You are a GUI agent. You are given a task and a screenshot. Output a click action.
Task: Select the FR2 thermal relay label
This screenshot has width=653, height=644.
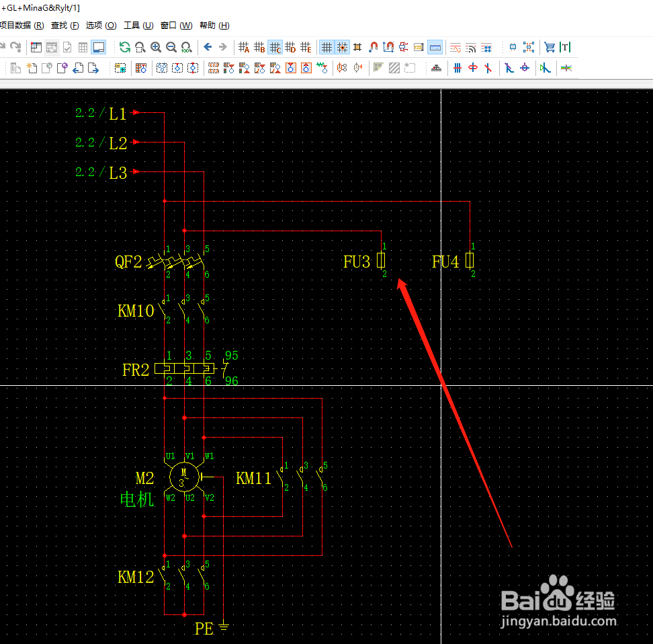(x=136, y=370)
